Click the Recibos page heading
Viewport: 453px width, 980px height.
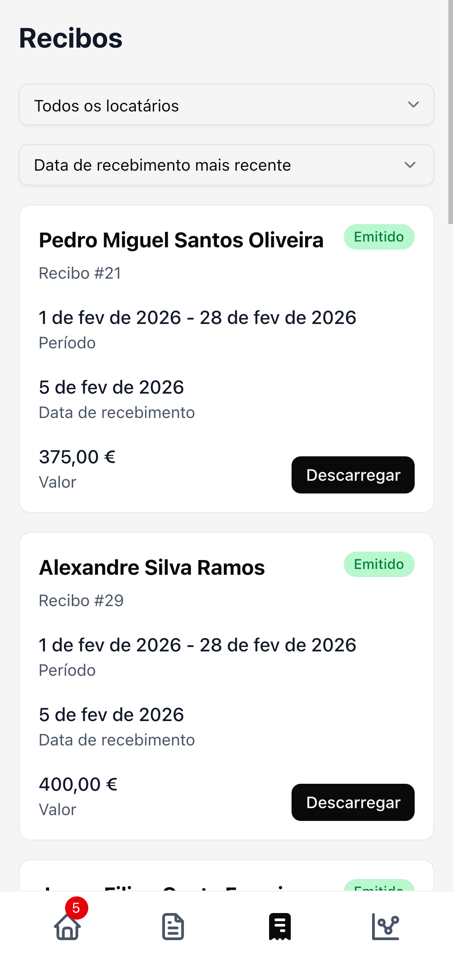coord(71,38)
